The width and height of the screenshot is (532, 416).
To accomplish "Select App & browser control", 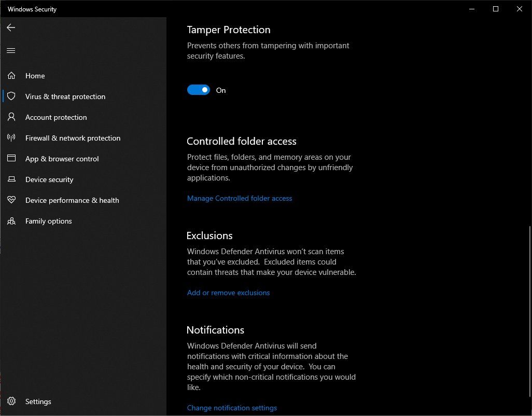I will pyautogui.click(x=62, y=159).
